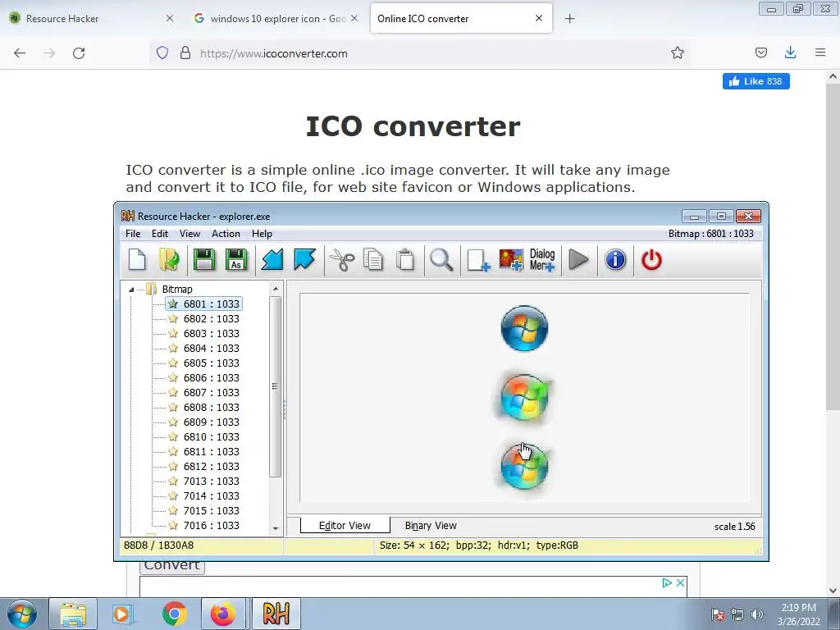This screenshot has width=840, height=630.
Task: Switch to the Resource Hacker browser tab
Action: [90, 19]
